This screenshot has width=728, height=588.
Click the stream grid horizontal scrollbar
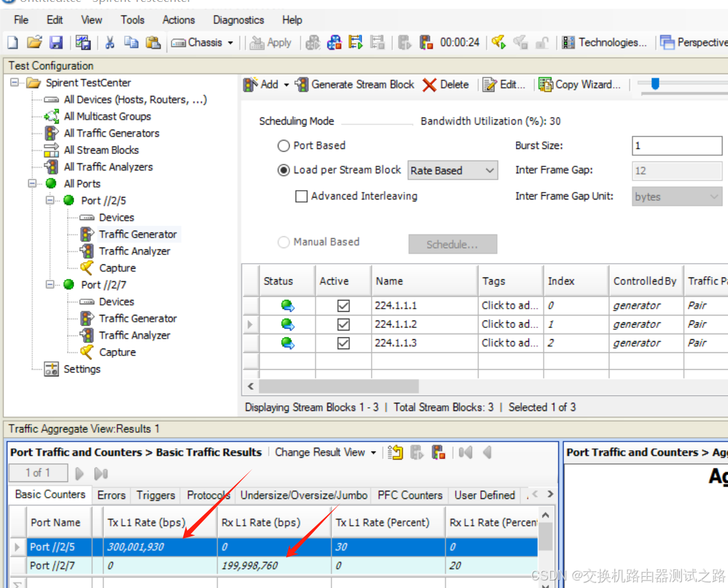click(339, 386)
